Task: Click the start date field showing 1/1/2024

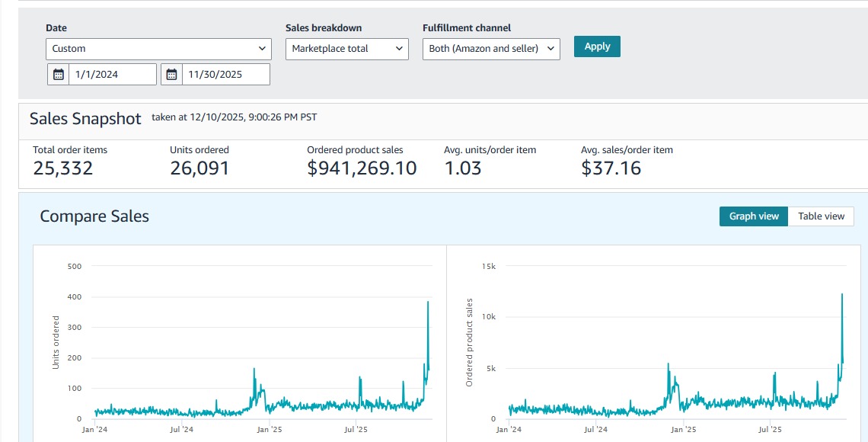Action: 112,75
